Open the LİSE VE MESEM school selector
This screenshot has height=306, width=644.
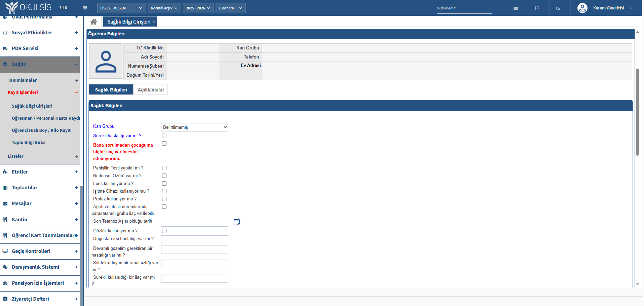(121, 8)
